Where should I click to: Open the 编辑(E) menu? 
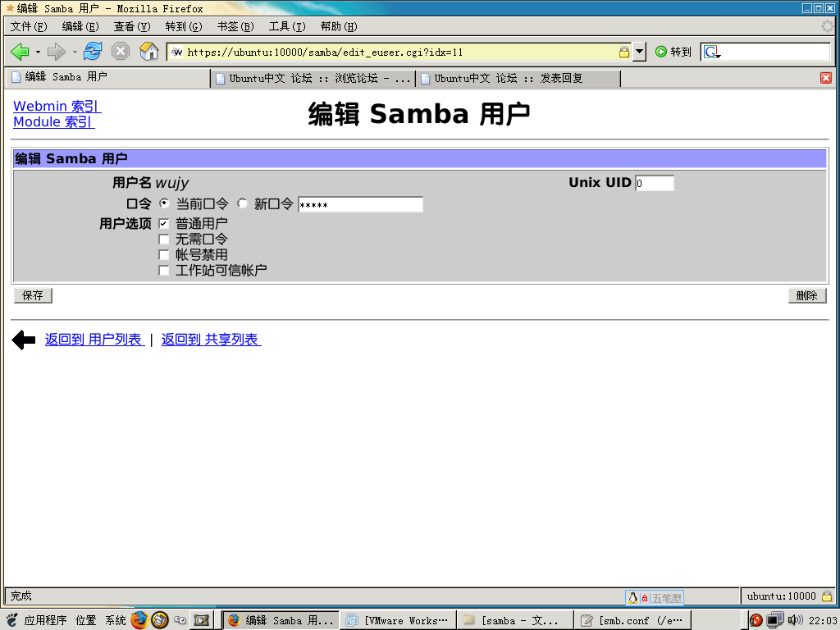pyautogui.click(x=80, y=27)
